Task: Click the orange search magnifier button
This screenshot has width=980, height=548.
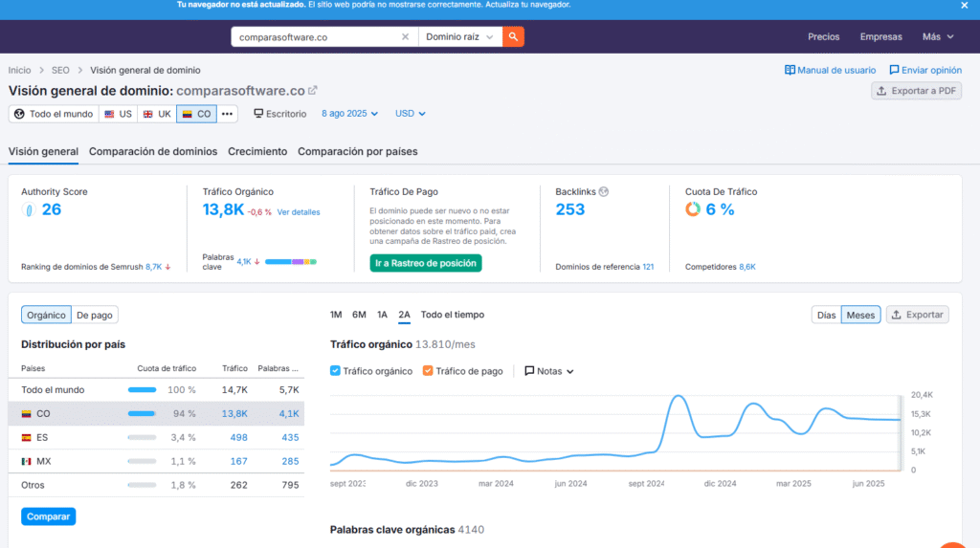Action: pos(513,37)
